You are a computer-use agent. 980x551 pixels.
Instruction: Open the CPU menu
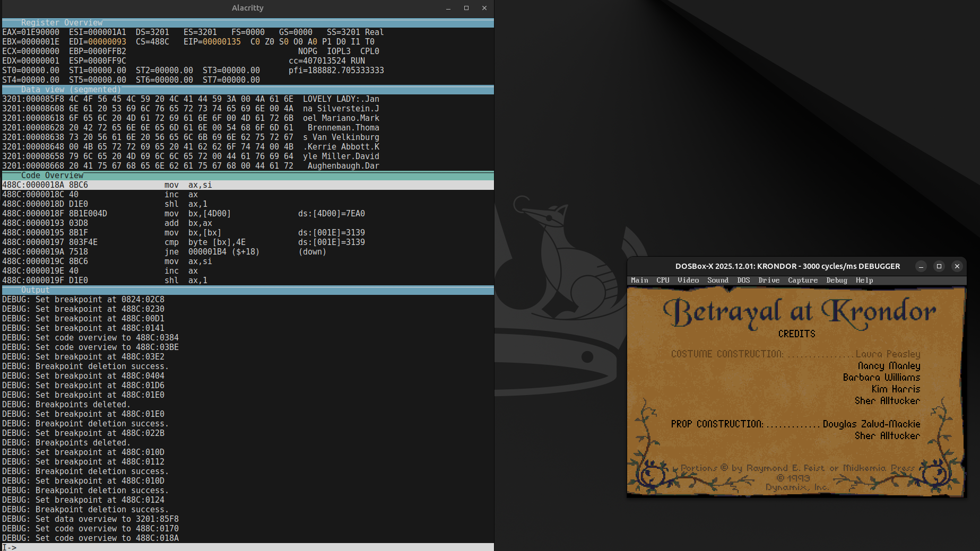pyautogui.click(x=663, y=280)
